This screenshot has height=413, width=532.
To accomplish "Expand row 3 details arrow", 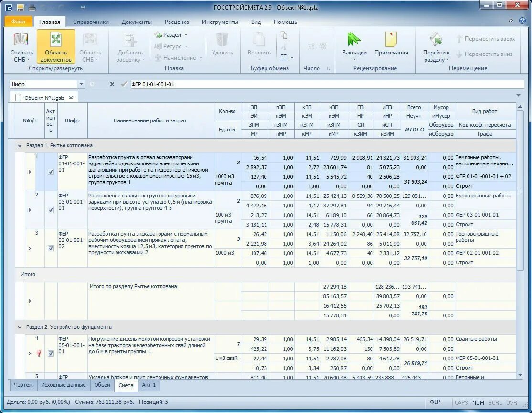I will [x=30, y=248].
